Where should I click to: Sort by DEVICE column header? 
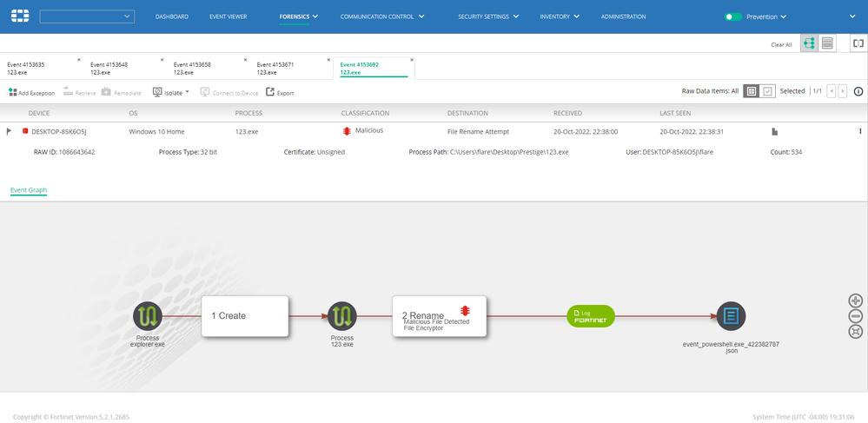39,113
